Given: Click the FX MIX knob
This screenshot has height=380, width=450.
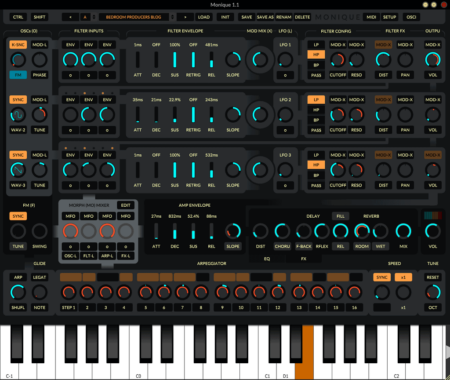Looking at the screenshot, I should [x=403, y=231].
